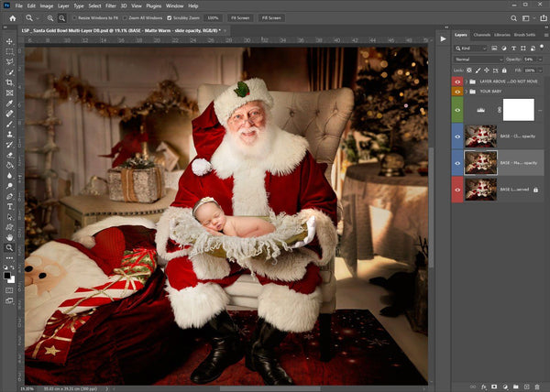
Task: Select the Move tool
Action: 10,40
